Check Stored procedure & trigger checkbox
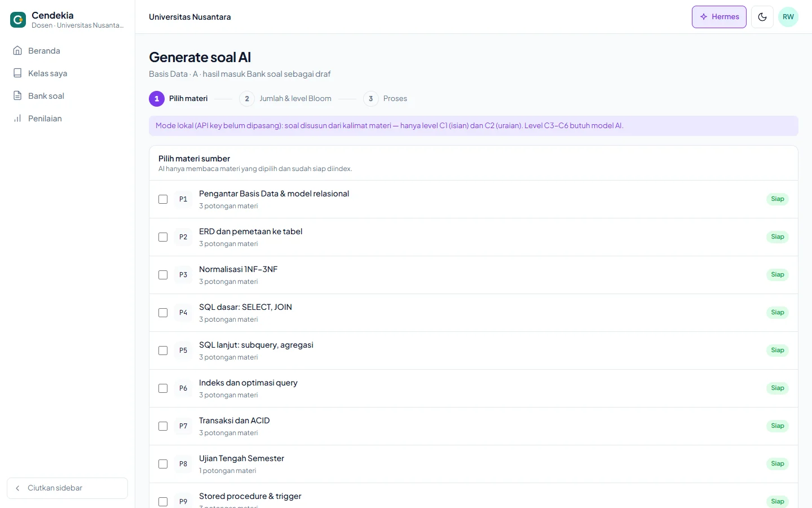Viewport: 812px width, 508px height. point(163,502)
